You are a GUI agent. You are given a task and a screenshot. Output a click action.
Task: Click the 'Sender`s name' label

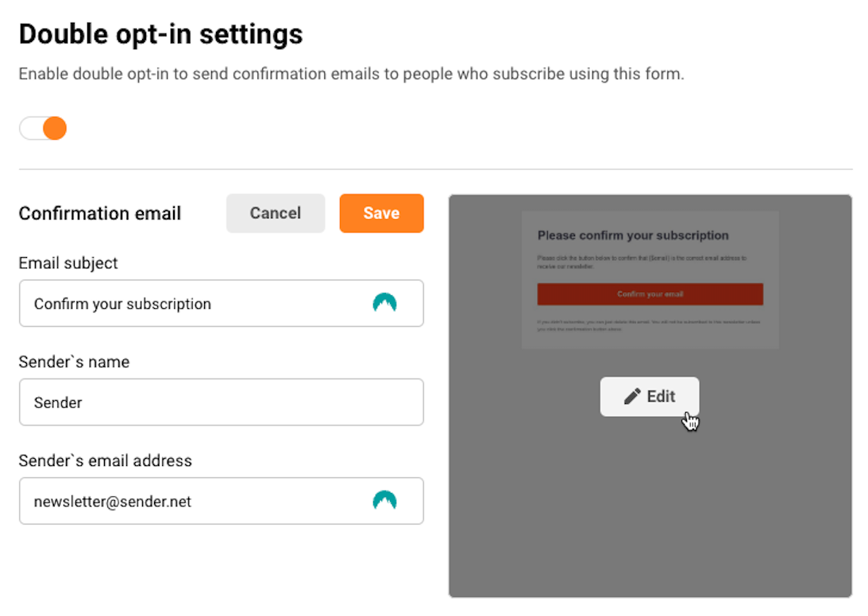point(74,362)
